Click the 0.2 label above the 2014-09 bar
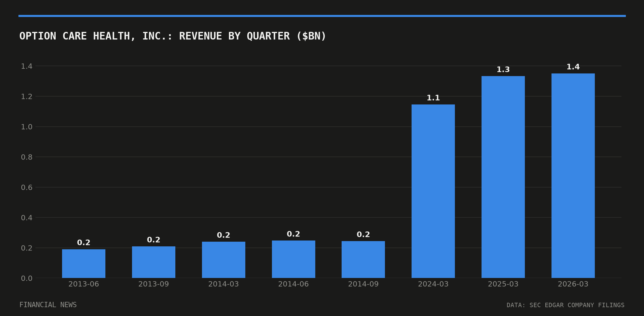644x316 pixels. 363,235
